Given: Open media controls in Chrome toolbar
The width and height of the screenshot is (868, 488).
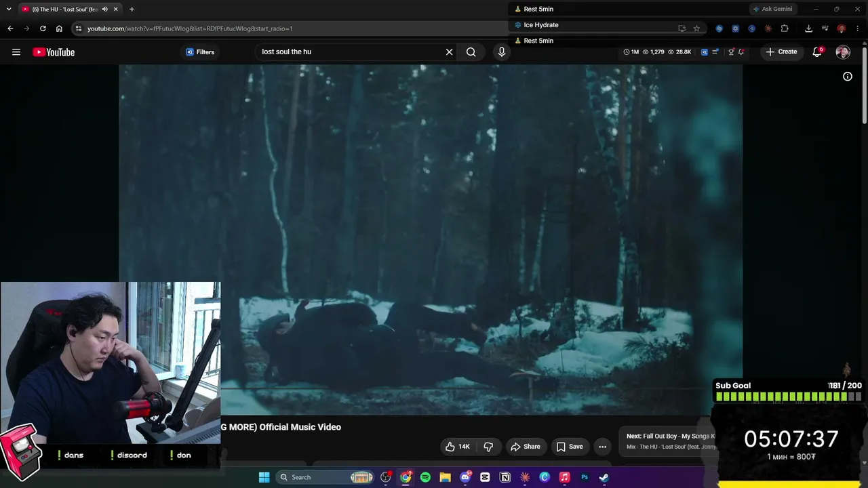Looking at the screenshot, I should [825, 28].
